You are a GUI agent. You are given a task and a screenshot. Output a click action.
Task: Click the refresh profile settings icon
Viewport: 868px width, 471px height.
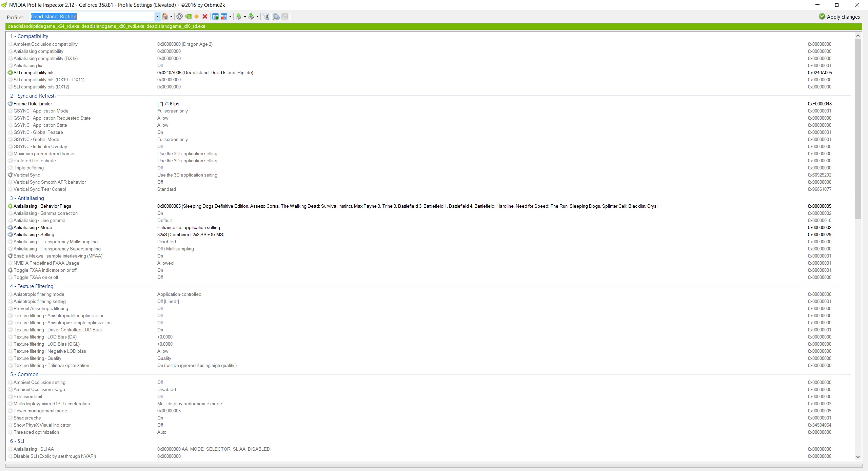point(179,17)
